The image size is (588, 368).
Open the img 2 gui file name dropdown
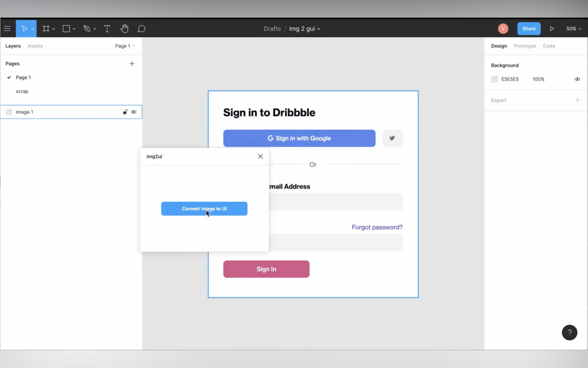pyautogui.click(x=304, y=29)
